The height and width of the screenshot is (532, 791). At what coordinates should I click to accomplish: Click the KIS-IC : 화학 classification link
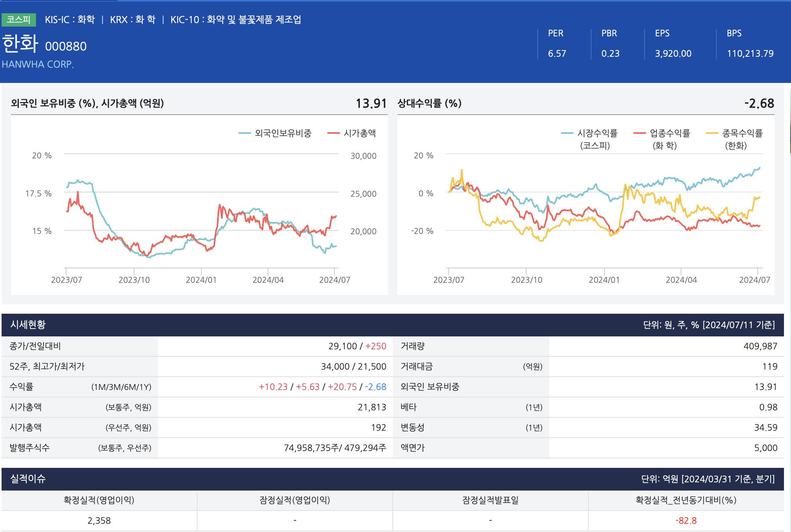70,20
